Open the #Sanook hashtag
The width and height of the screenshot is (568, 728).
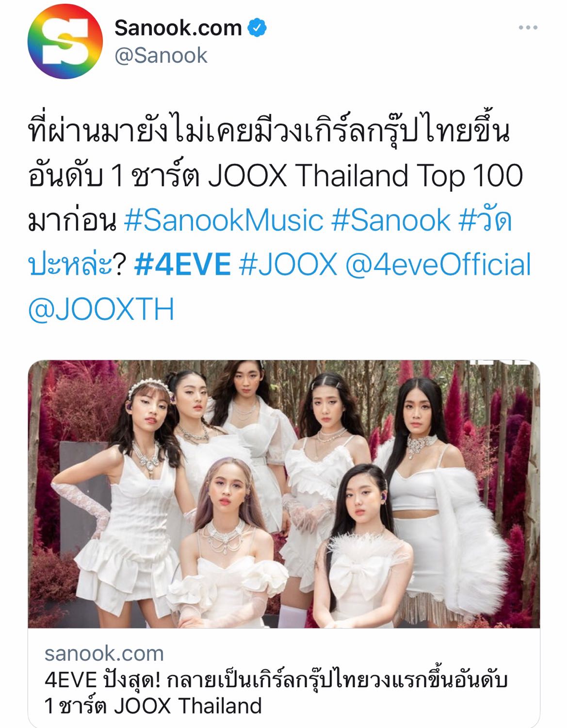click(x=391, y=220)
